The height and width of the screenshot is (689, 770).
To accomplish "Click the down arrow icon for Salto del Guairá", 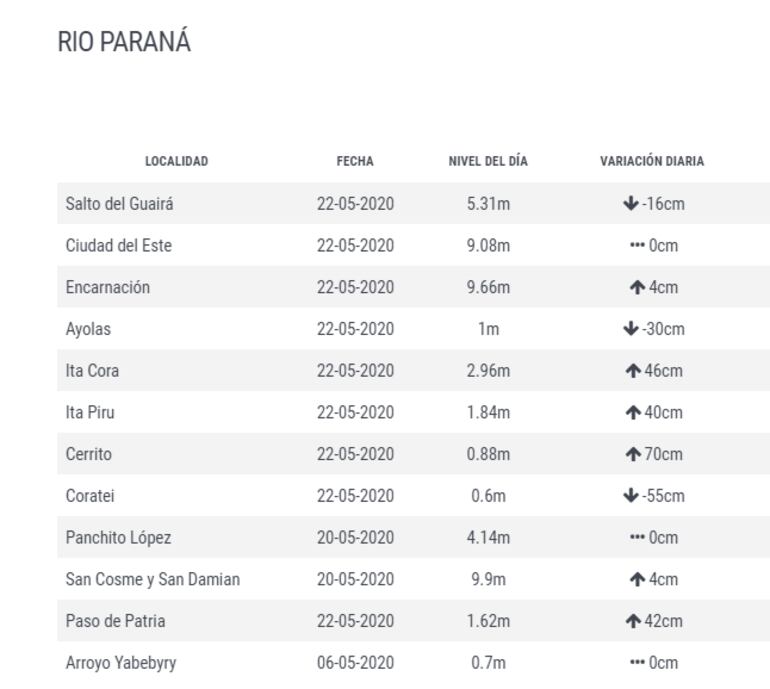I will [x=630, y=204].
